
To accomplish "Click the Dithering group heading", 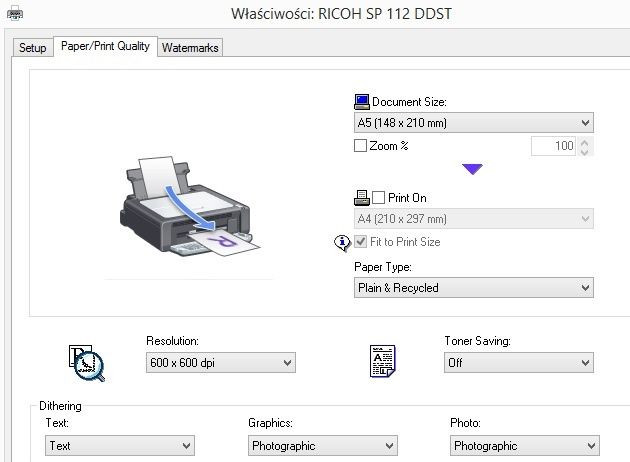I will (60, 406).
